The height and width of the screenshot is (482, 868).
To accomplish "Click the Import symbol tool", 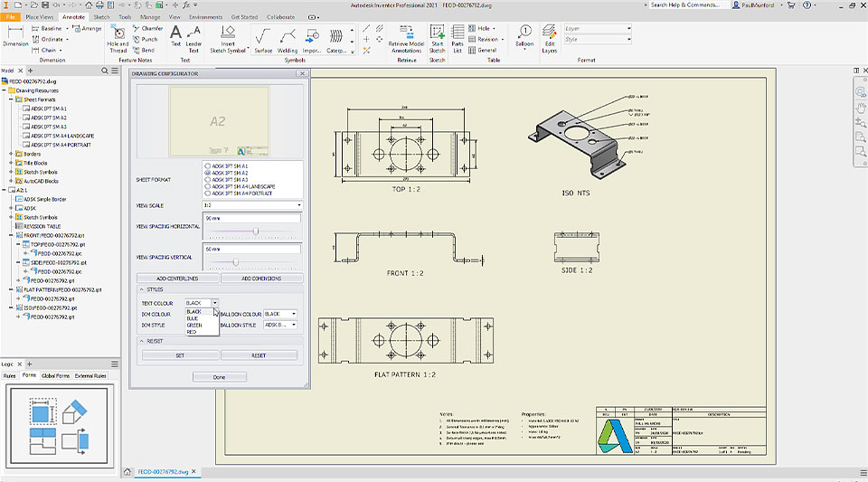I will (312, 40).
